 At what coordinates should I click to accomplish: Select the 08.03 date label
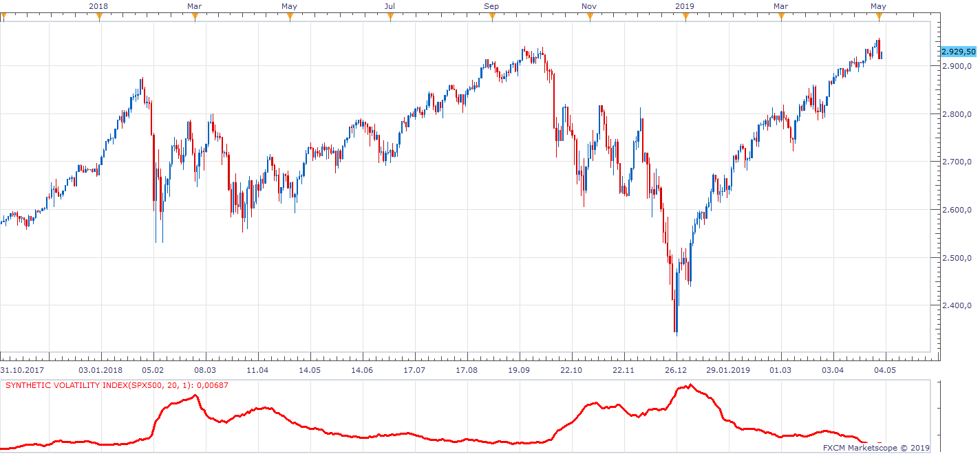point(205,370)
